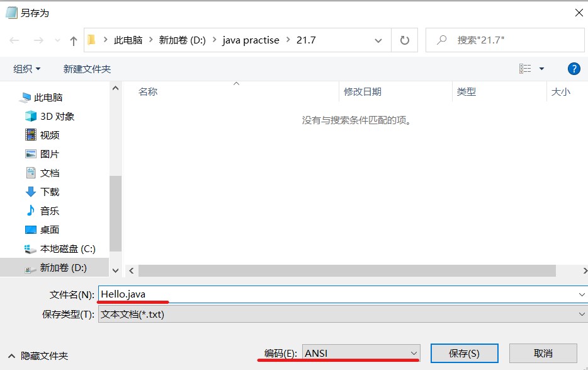Screen dimensions: 588x370
Task: Open 本地磁盘 (C:) in the sidebar
Action: click(x=68, y=249)
